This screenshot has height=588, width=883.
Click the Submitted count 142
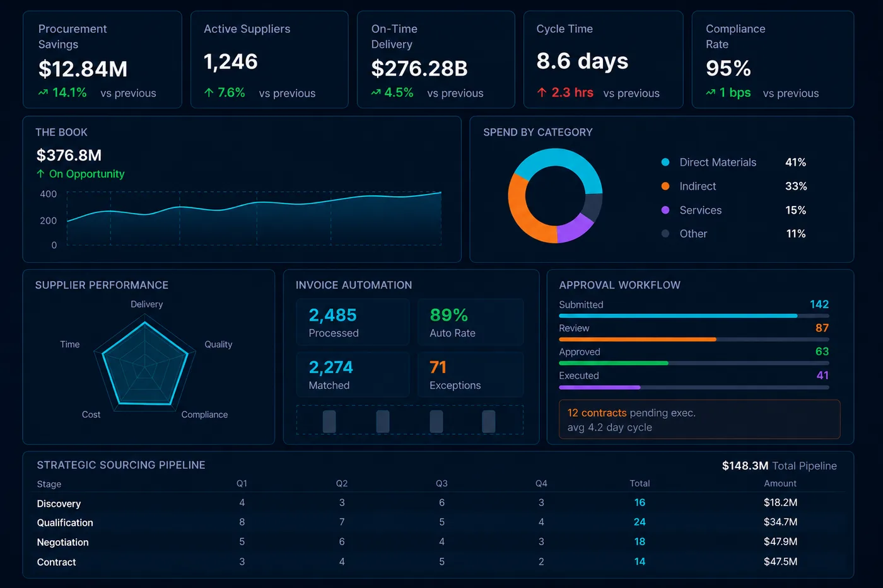tap(819, 304)
